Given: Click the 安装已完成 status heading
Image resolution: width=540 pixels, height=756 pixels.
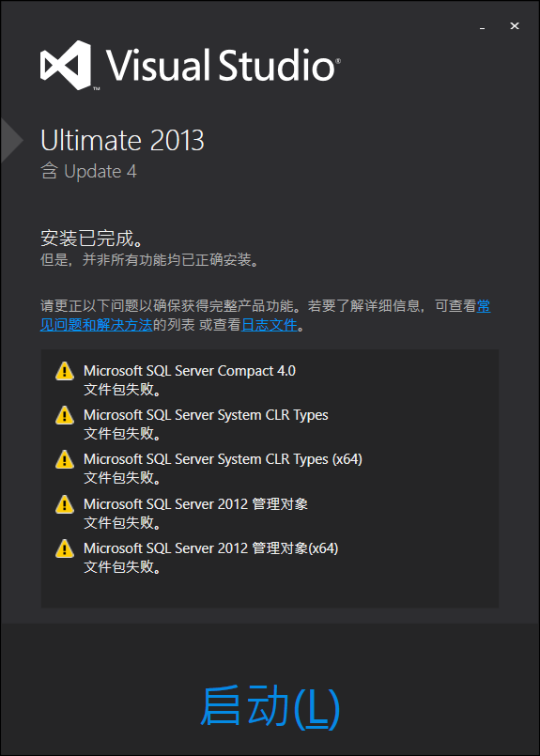Looking at the screenshot, I should click(93, 239).
